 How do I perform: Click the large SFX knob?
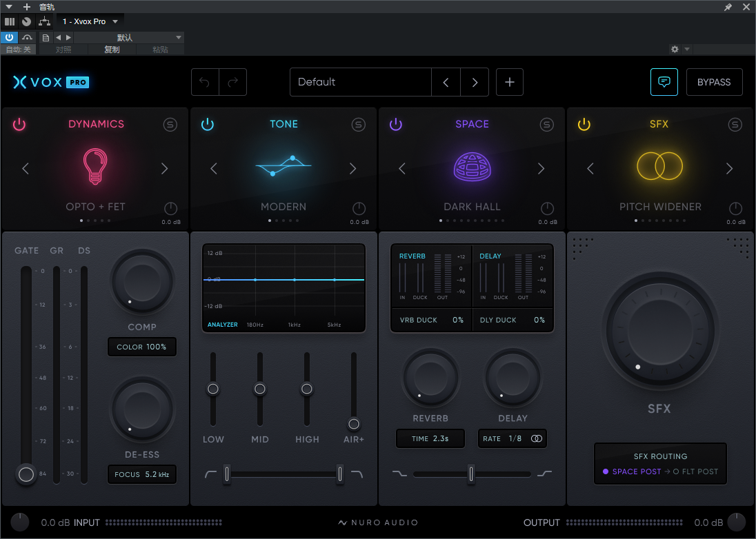[x=659, y=332]
